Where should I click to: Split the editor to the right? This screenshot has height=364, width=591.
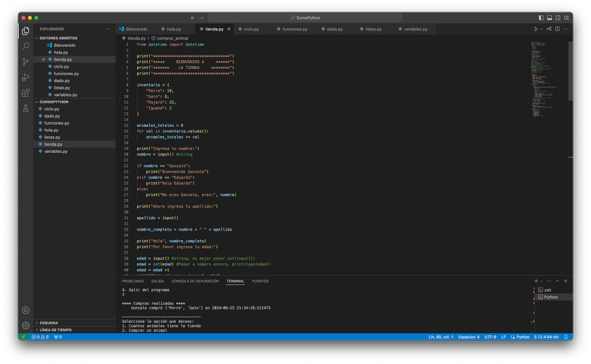coord(557,29)
